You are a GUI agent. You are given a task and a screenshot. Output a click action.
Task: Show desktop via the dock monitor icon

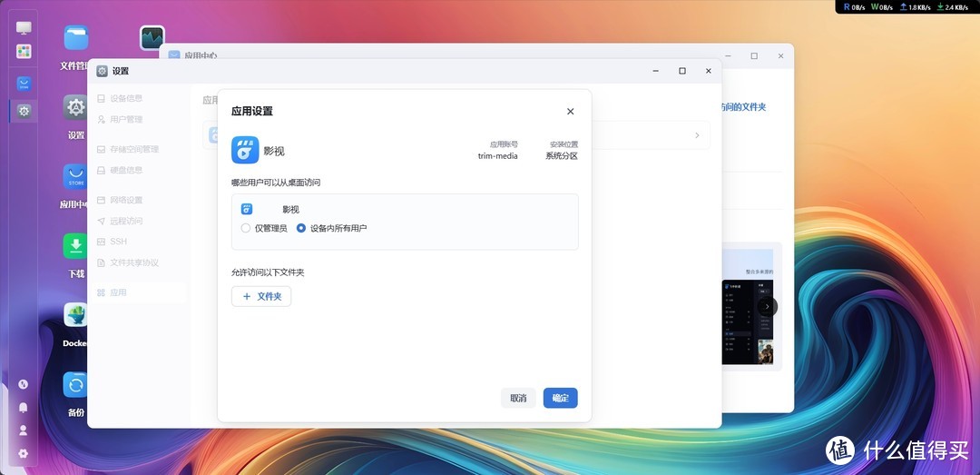tap(24, 27)
